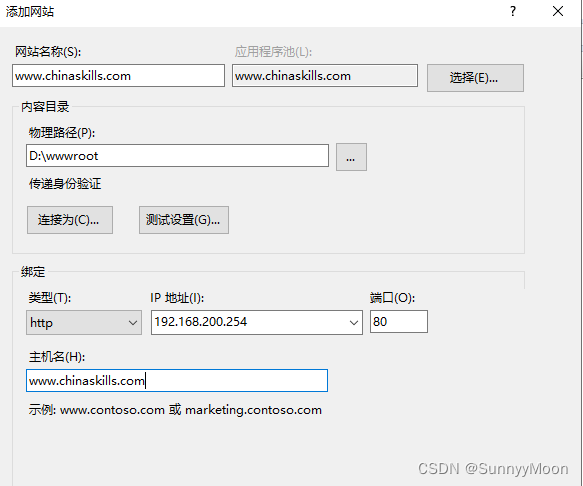Click the 类型(T): label
The height and width of the screenshot is (486, 583).
coord(50,298)
